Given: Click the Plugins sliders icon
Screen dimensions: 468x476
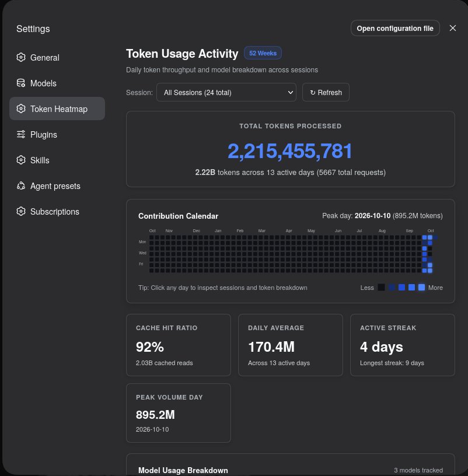Looking at the screenshot, I should pos(21,134).
